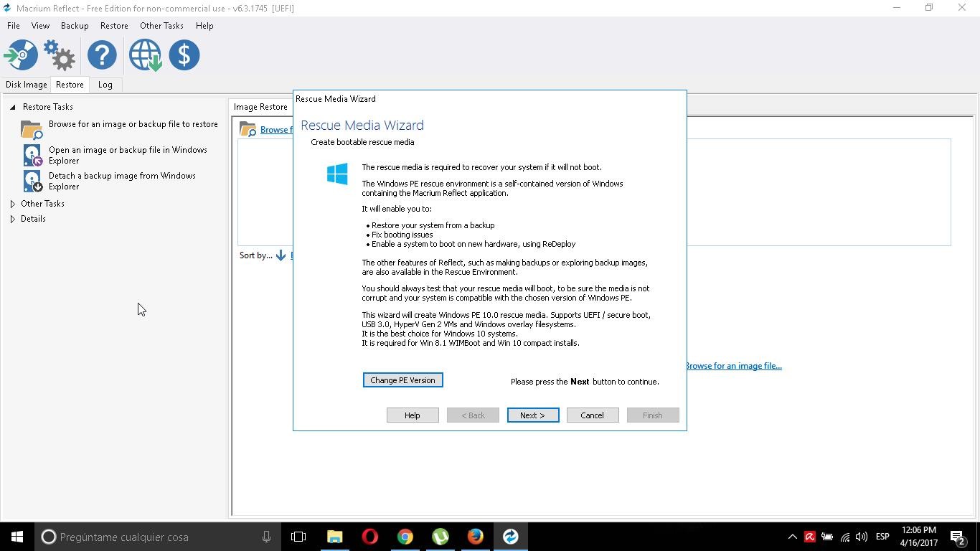Click the Cortana search box
Image resolution: width=980 pixels, height=551 pixels.
pos(158,537)
